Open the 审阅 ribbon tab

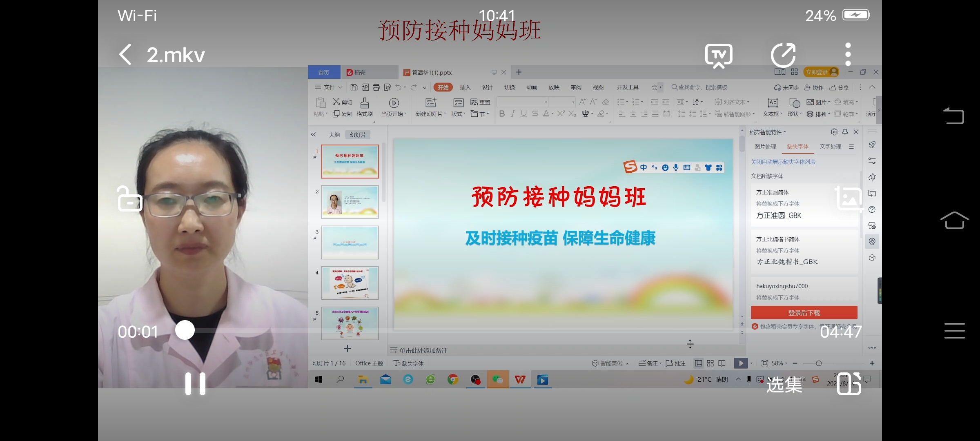click(x=576, y=87)
